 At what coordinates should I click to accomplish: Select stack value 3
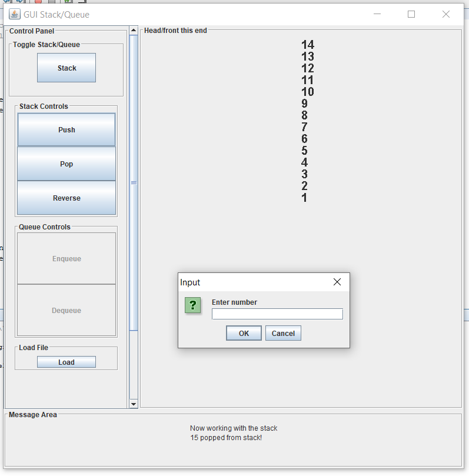click(304, 174)
